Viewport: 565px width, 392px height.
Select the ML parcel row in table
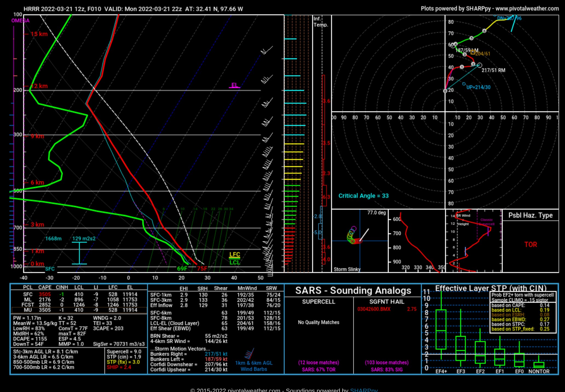(79, 300)
